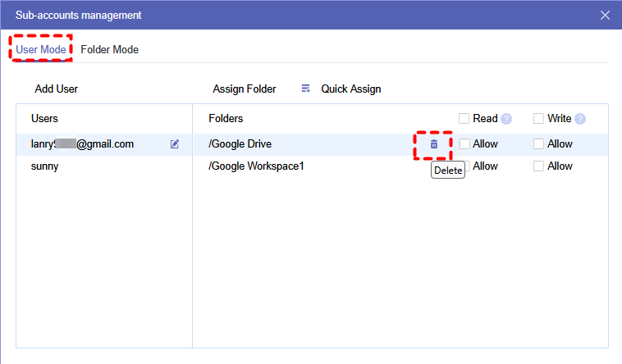
Task: Switch to the Folder Mode tab
Action: point(109,49)
